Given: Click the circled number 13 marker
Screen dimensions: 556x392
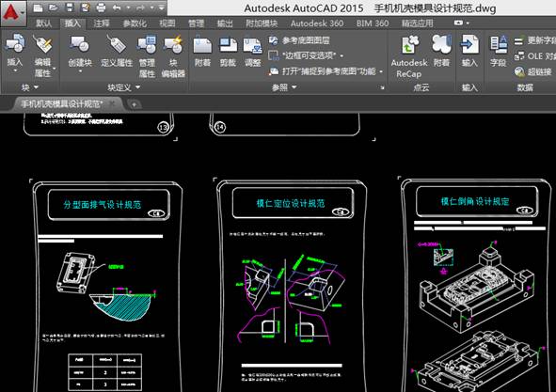Looking at the screenshot, I should pyautogui.click(x=163, y=127).
